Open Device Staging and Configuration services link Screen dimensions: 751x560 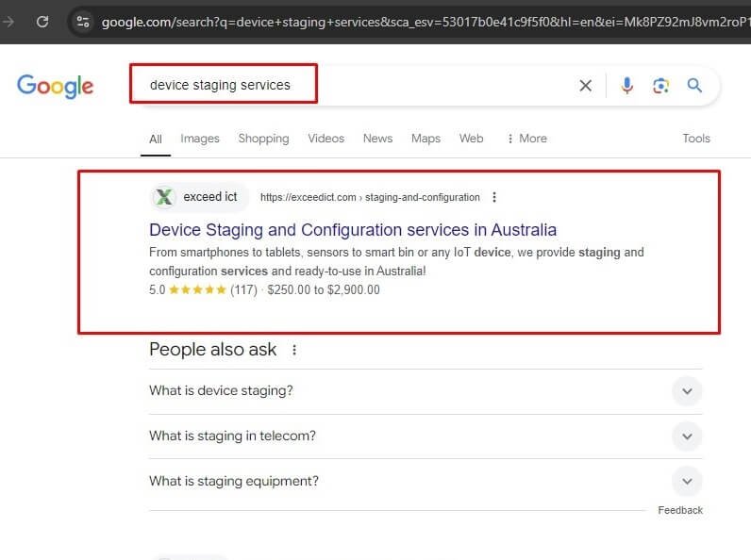coord(353,230)
